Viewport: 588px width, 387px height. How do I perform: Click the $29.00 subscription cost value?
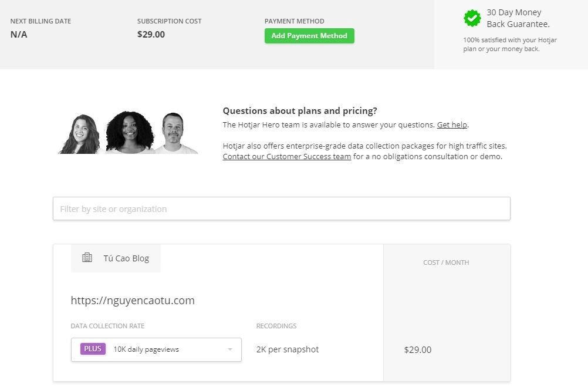[x=151, y=35]
